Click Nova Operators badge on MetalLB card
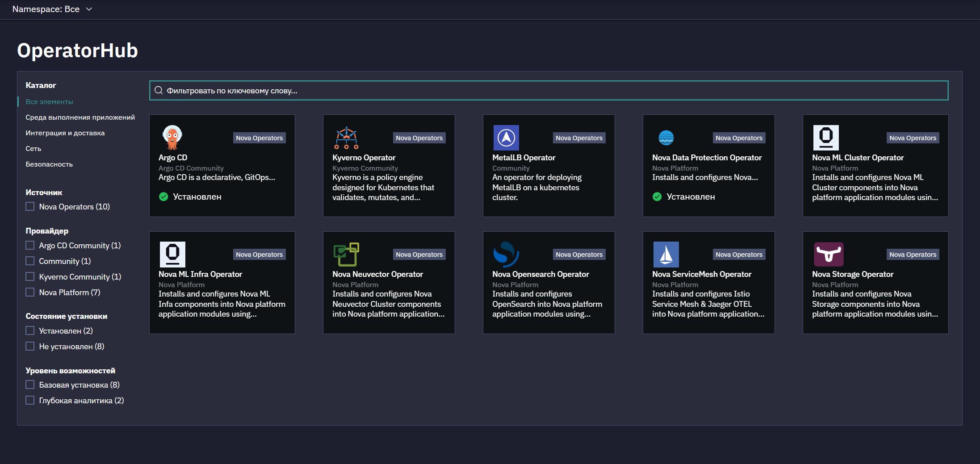The width and height of the screenshot is (980, 464). [579, 138]
